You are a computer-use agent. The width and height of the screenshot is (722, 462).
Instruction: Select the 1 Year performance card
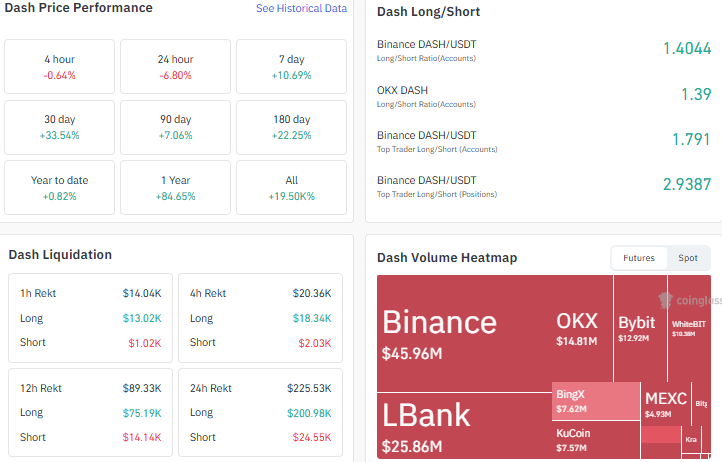coord(175,187)
